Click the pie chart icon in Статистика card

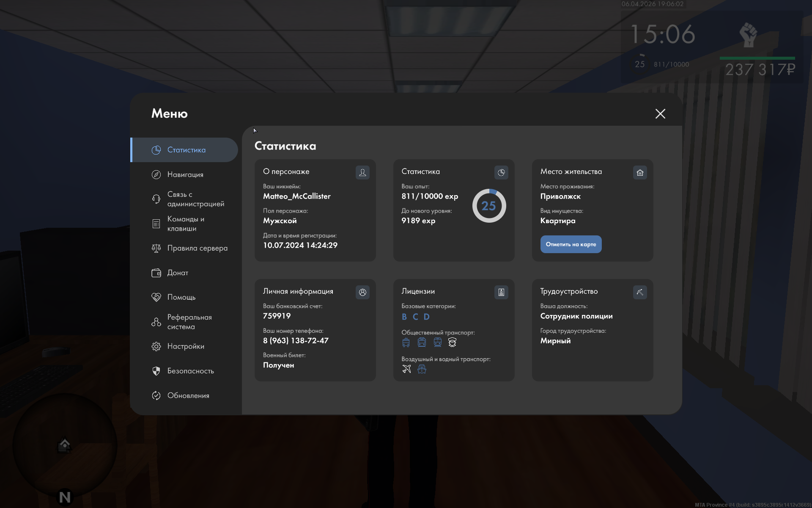click(501, 172)
